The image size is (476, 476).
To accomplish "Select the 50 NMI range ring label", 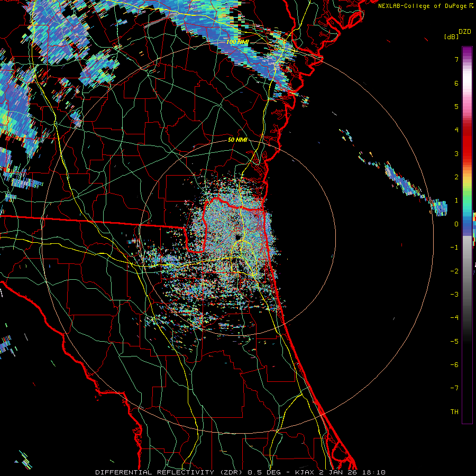I will [237, 140].
